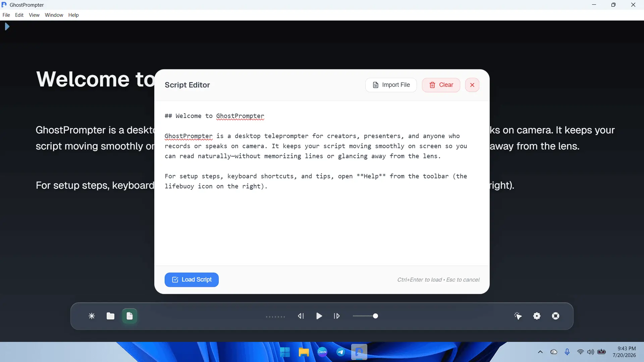Start playback with the play button

pos(319,316)
